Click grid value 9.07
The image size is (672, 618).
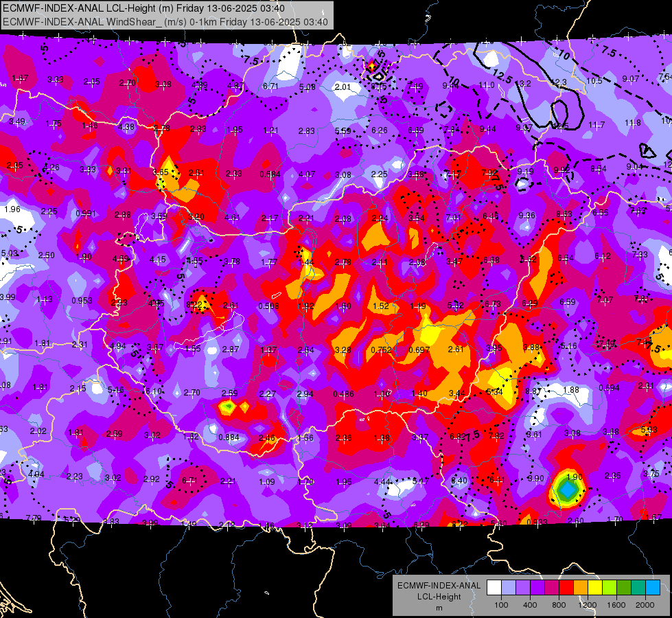click(x=631, y=78)
